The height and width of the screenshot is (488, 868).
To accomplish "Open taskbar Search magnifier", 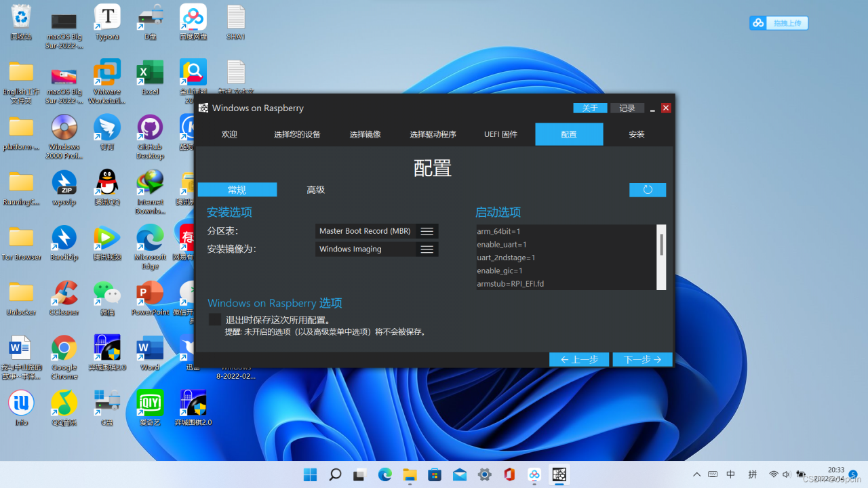I will click(335, 474).
